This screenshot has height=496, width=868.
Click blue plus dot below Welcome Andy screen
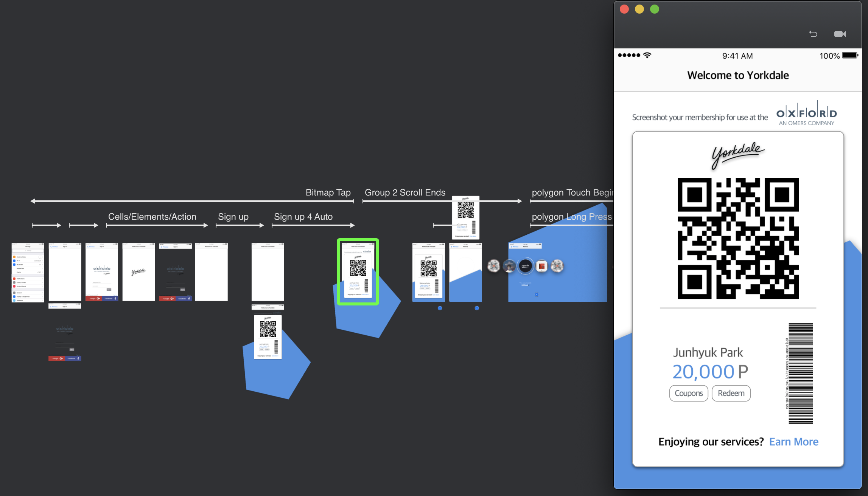pos(440,308)
